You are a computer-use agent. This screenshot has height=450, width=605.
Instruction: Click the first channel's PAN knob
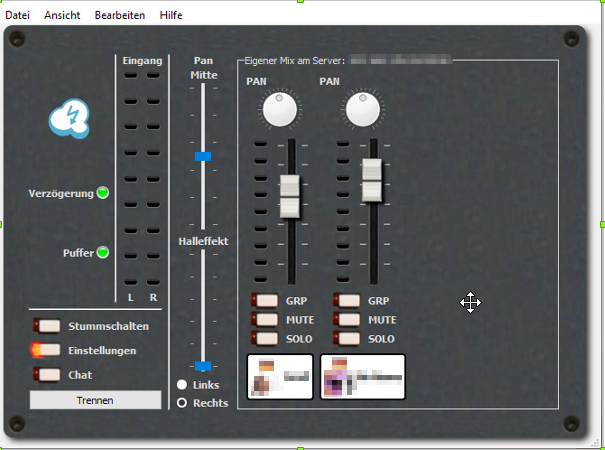tap(281, 109)
